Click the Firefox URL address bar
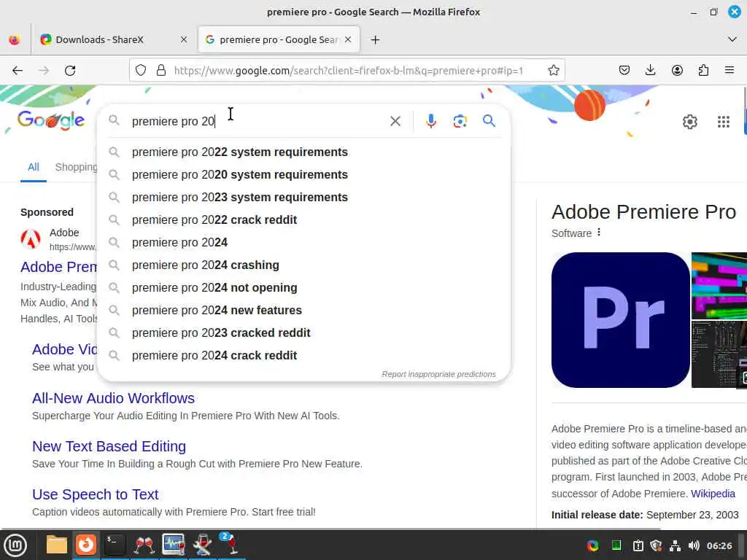 tap(348, 71)
